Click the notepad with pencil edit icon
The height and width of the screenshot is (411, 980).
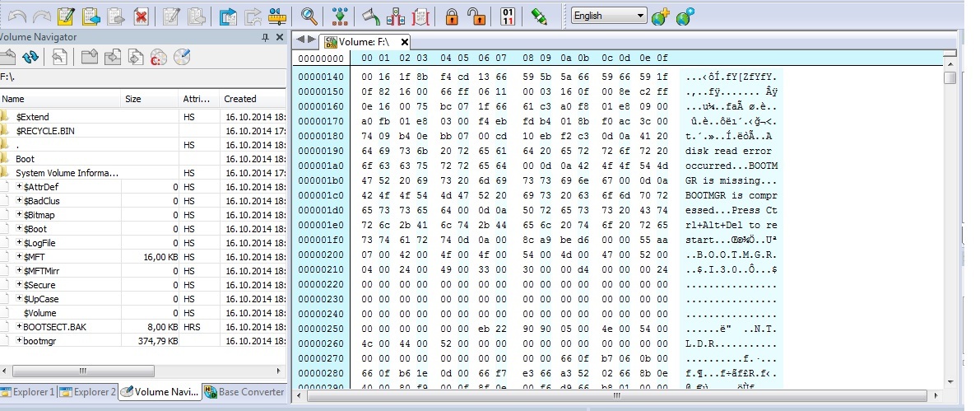[x=67, y=16]
